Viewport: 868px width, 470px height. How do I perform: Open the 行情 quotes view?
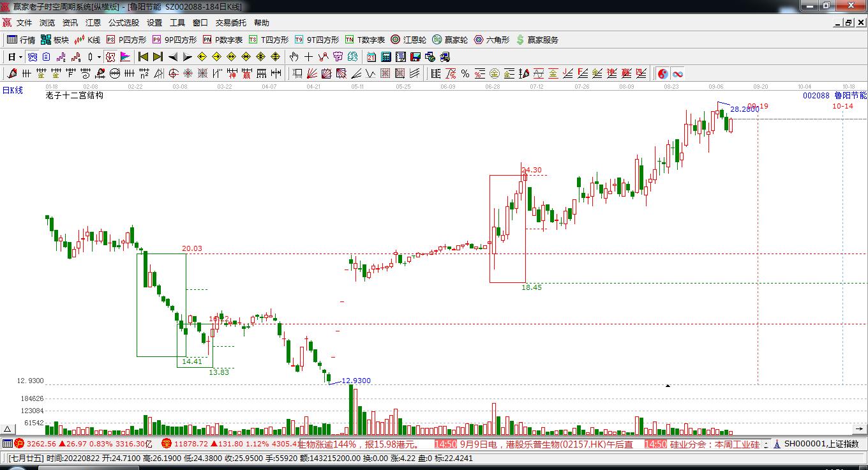click(x=21, y=40)
